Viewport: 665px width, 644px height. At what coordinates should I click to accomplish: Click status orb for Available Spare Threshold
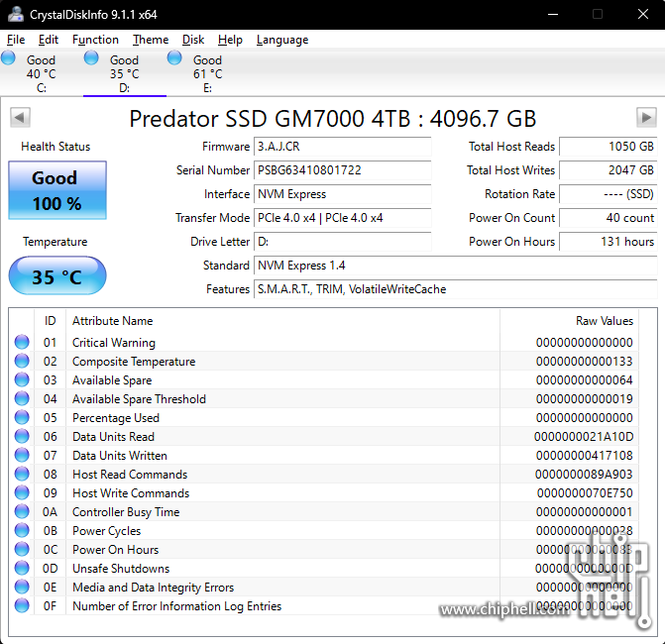22,398
